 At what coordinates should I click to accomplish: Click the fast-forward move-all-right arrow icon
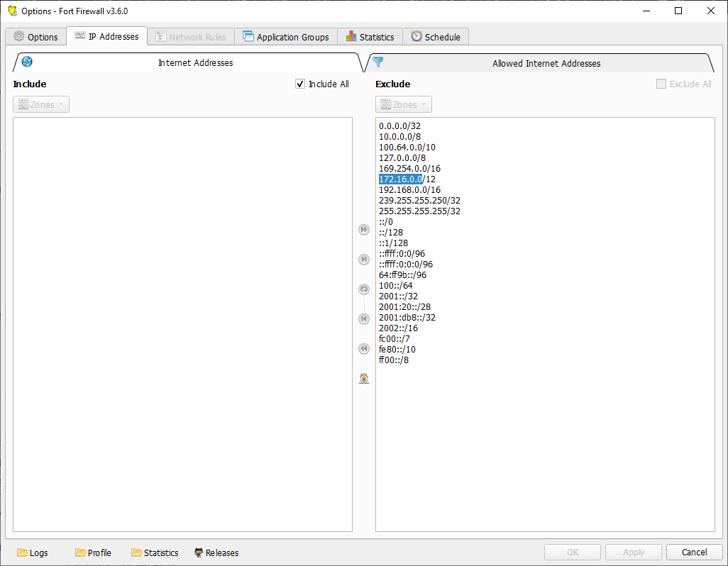point(364,230)
